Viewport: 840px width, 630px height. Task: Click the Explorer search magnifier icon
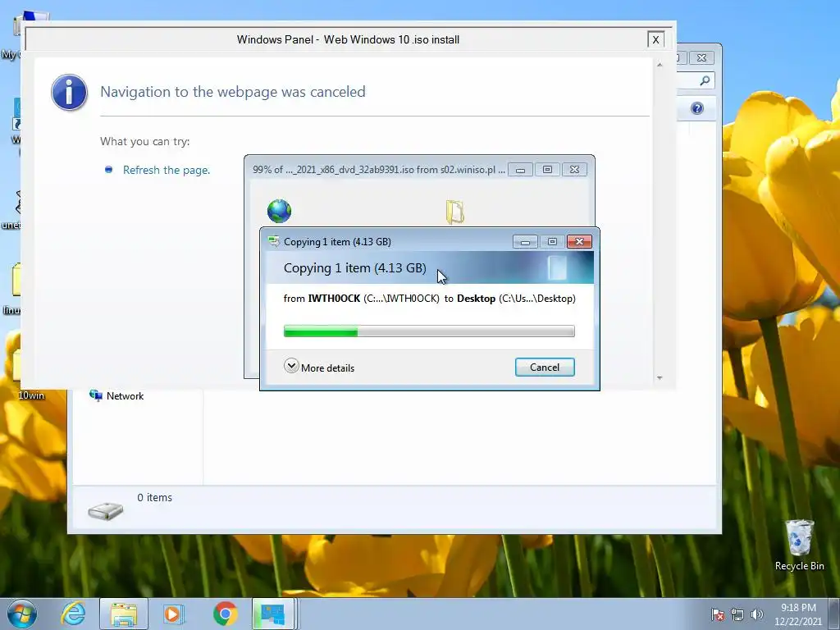[705, 81]
